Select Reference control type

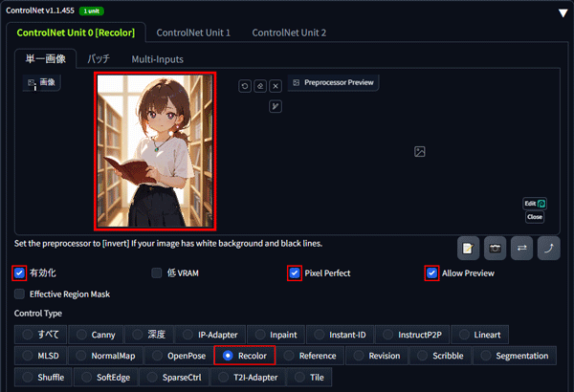coord(310,356)
